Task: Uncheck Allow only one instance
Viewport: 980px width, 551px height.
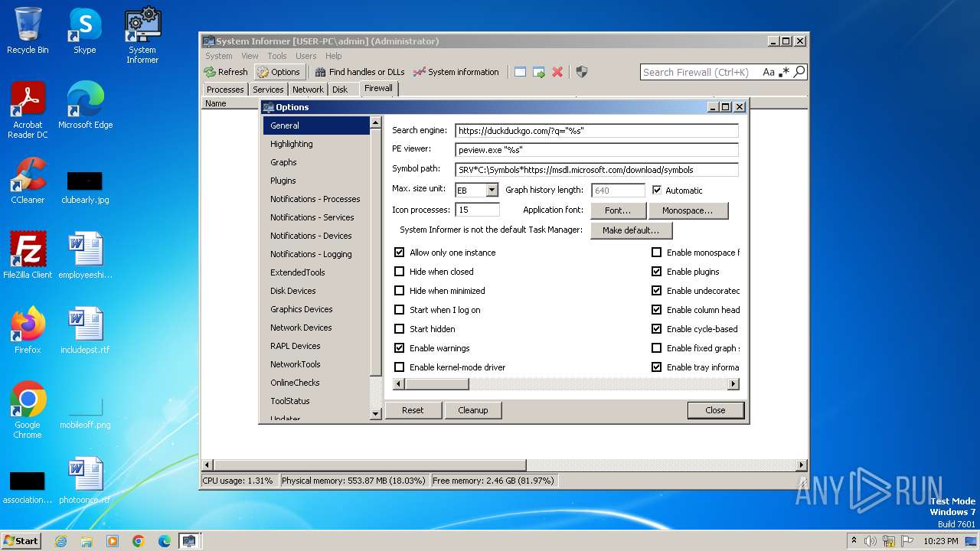Action: (399, 253)
